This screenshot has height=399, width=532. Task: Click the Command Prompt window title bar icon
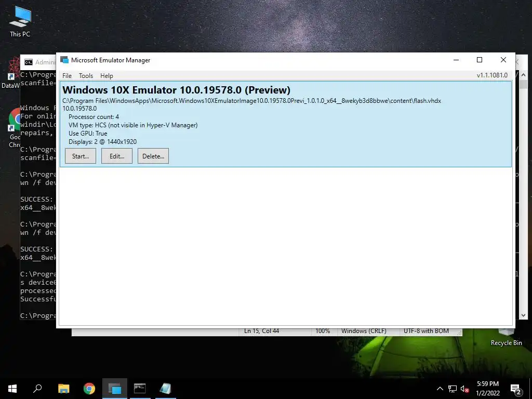pyautogui.click(x=29, y=62)
